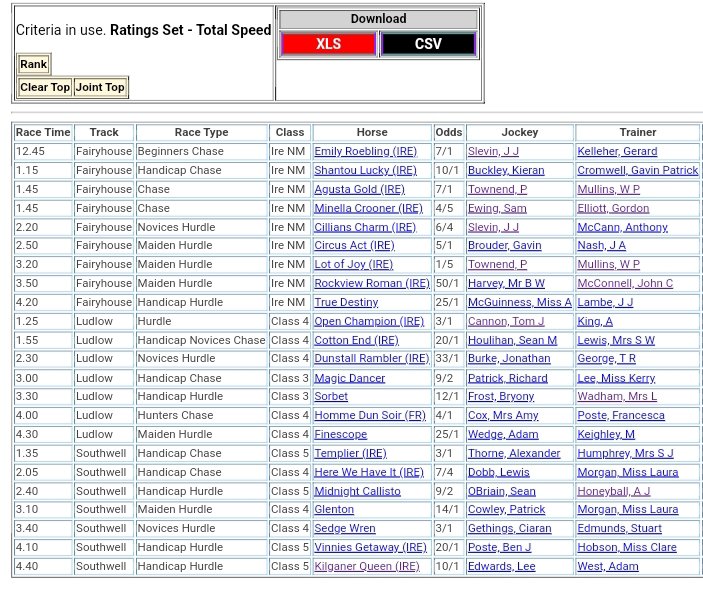Viewport: 703px width, 589px height.
Task: Sort by the Odds column header
Action: (449, 132)
